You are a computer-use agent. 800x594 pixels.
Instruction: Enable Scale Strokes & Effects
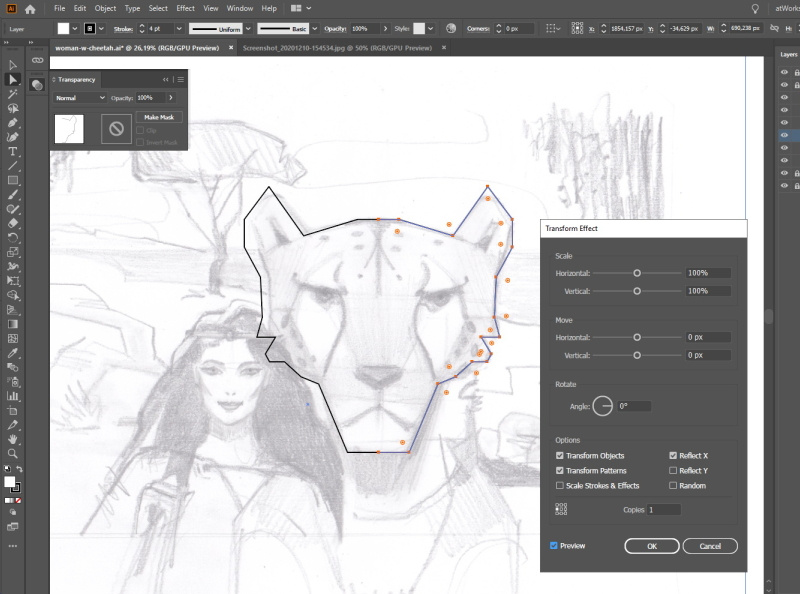(562, 487)
